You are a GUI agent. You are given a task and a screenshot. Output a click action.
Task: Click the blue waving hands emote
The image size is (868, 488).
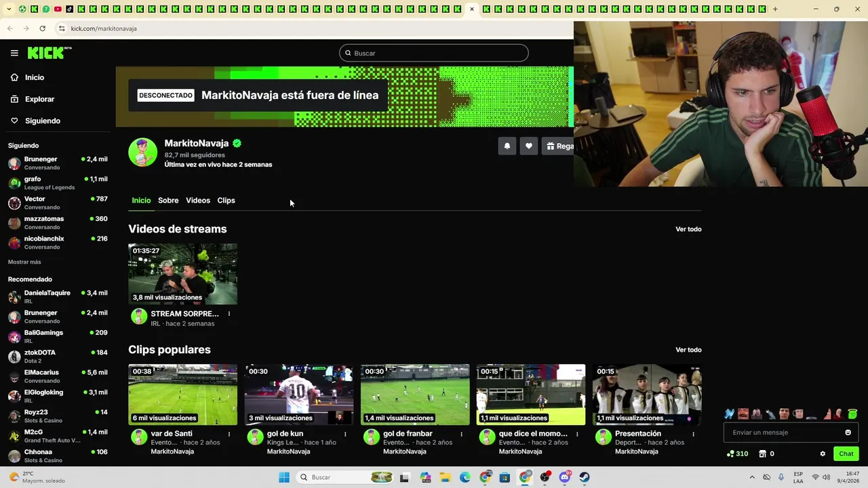729,413
